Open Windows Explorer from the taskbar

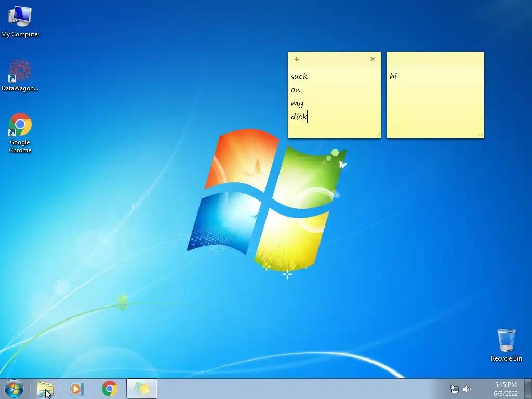pyautogui.click(x=45, y=389)
